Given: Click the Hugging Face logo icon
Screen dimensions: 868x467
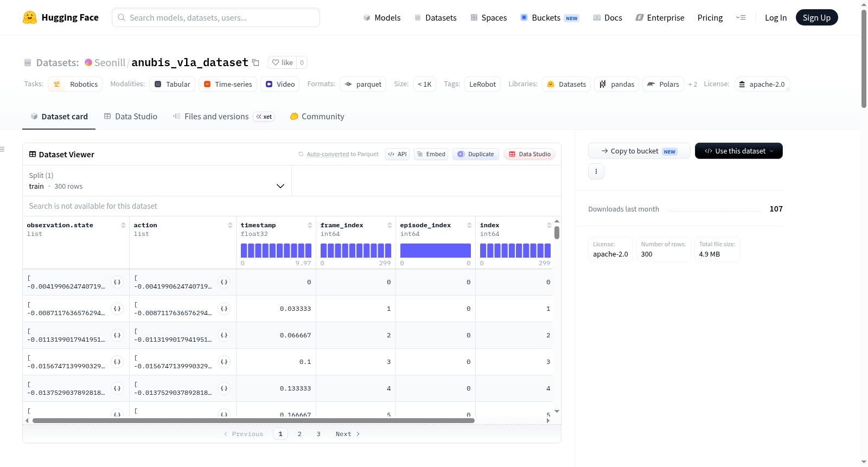Looking at the screenshot, I should click(30, 17).
